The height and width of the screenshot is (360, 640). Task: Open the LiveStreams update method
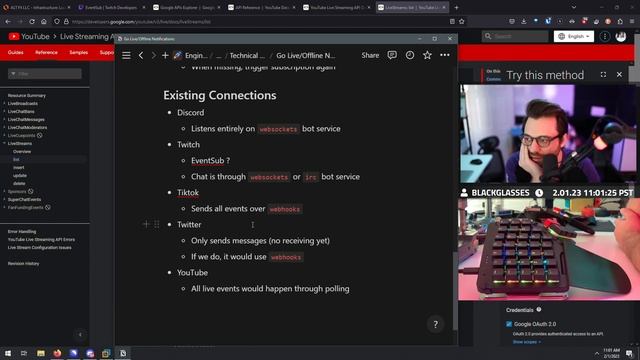tap(20, 176)
